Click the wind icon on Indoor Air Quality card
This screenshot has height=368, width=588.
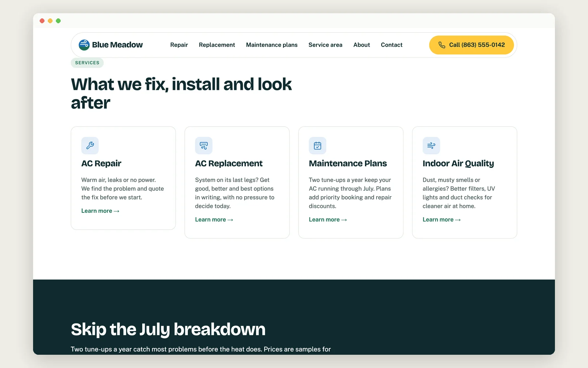(x=431, y=145)
